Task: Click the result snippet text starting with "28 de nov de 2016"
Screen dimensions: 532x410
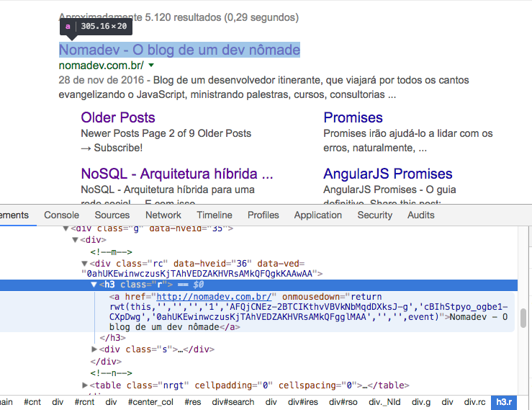Action: [x=263, y=87]
